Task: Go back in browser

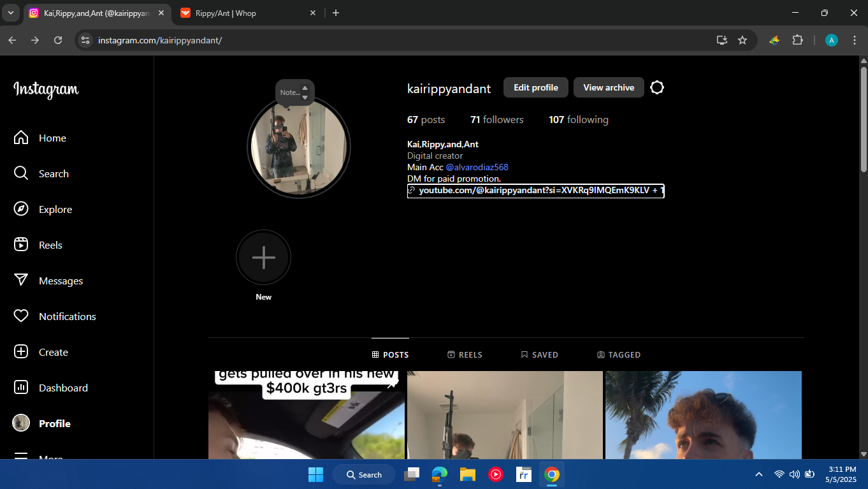Action: tap(13, 40)
